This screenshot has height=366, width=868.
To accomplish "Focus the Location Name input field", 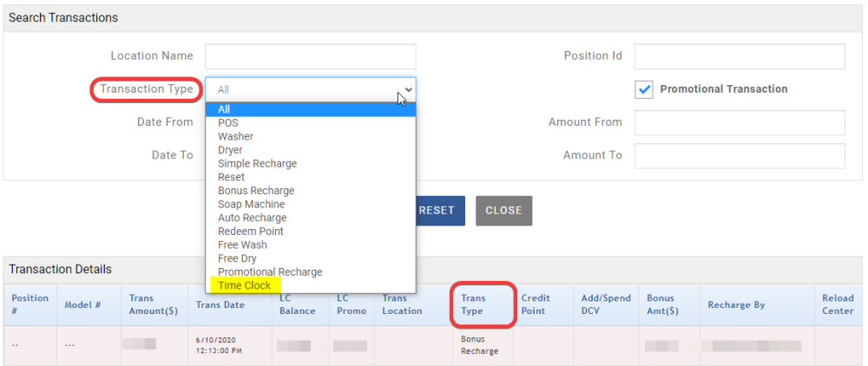I will click(311, 56).
